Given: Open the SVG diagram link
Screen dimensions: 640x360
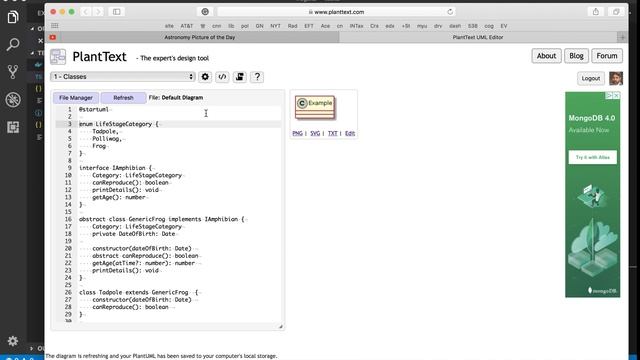Looking at the screenshot, I should click(315, 133).
